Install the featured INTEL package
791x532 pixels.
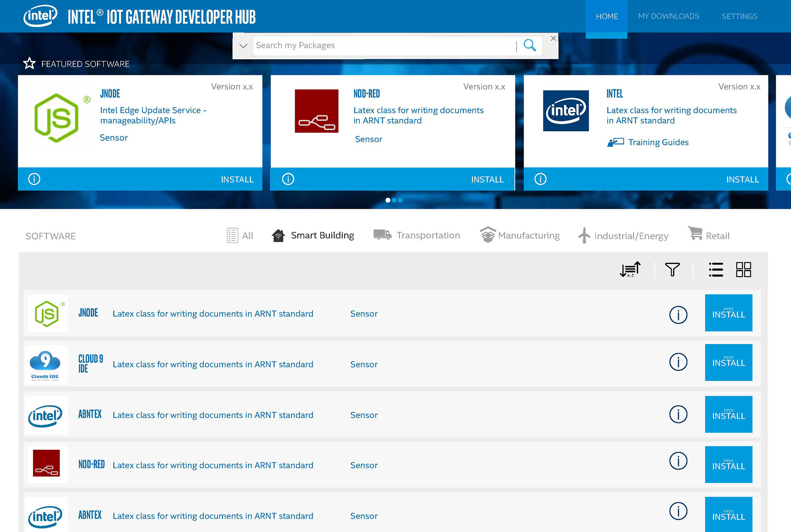coord(742,180)
